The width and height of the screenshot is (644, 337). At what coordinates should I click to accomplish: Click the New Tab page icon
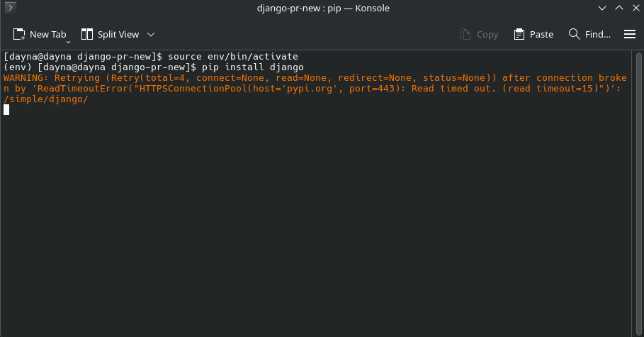(x=19, y=34)
